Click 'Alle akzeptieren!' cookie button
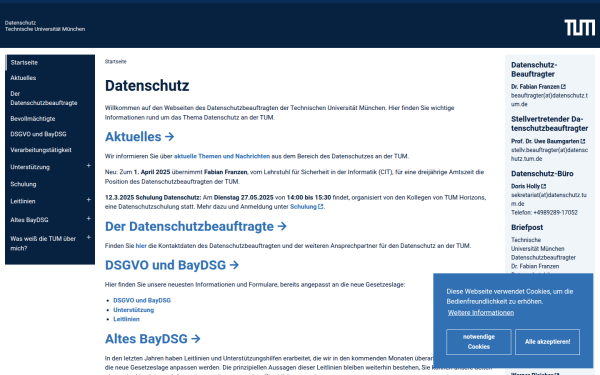 547,342
